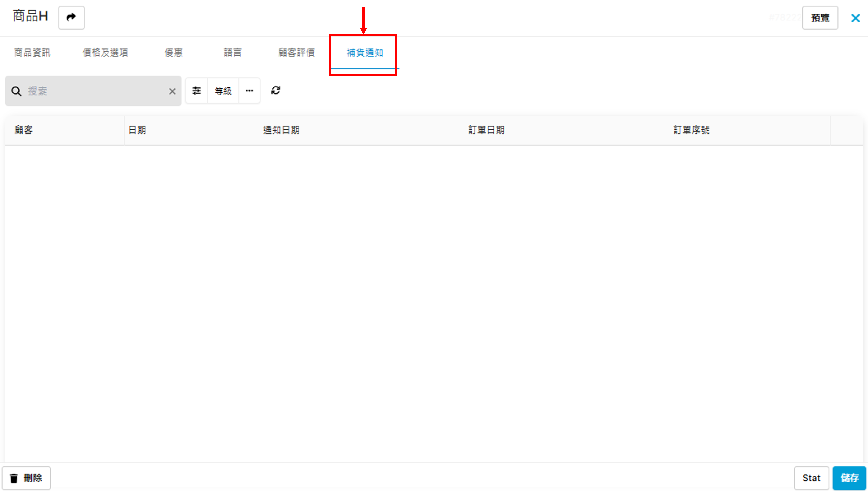Screen dimensions: 868x491
Task: Sort by the 通知日期 column header
Action: click(x=281, y=130)
